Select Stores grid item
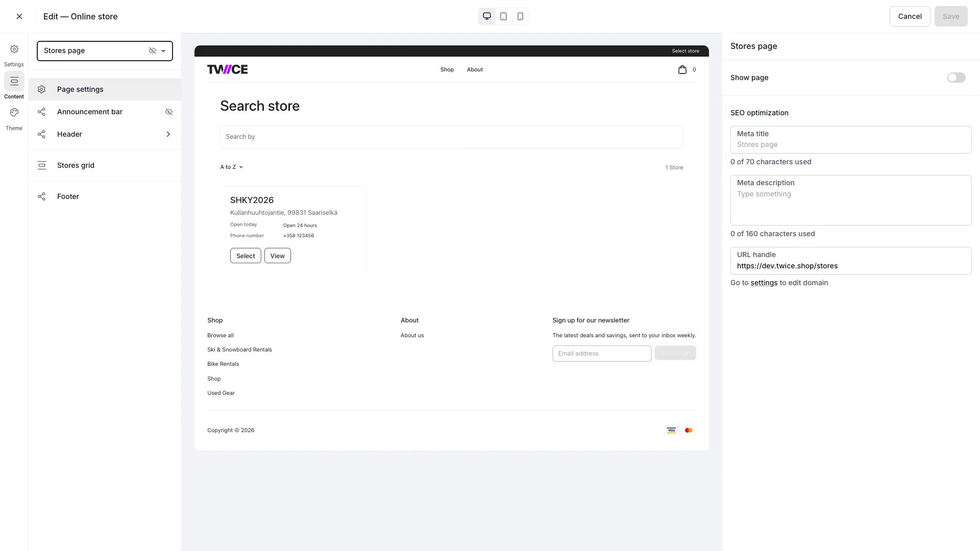 click(x=105, y=165)
